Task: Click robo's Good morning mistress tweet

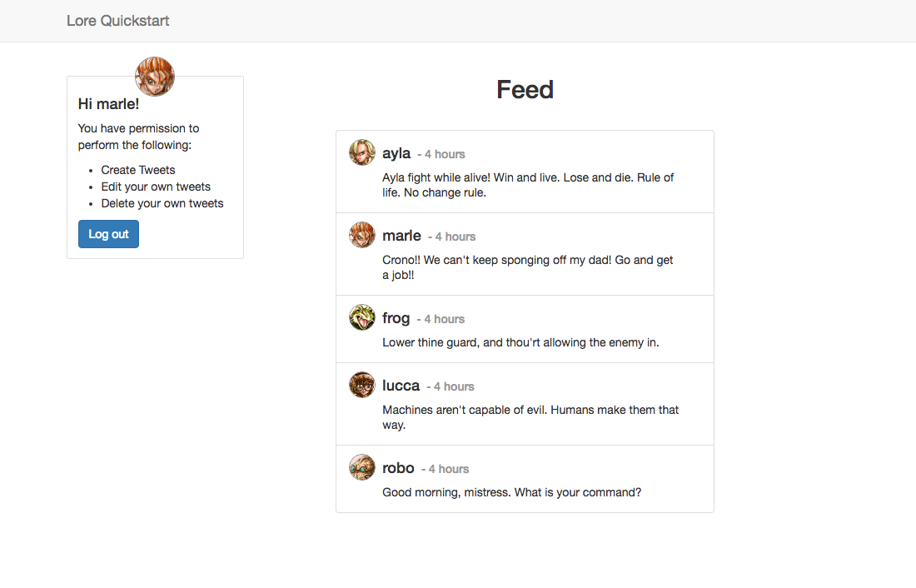Action: point(512,493)
